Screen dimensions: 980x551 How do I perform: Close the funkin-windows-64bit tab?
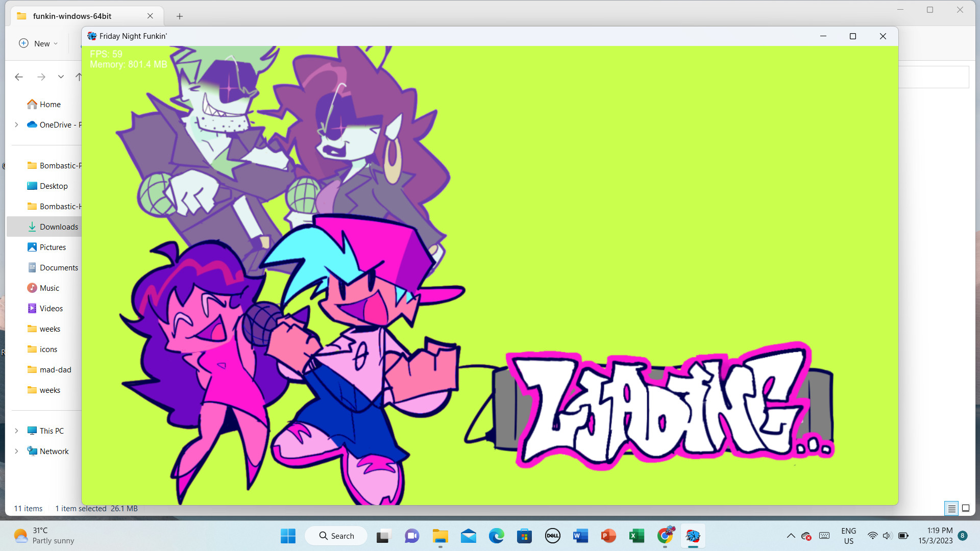(150, 16)
